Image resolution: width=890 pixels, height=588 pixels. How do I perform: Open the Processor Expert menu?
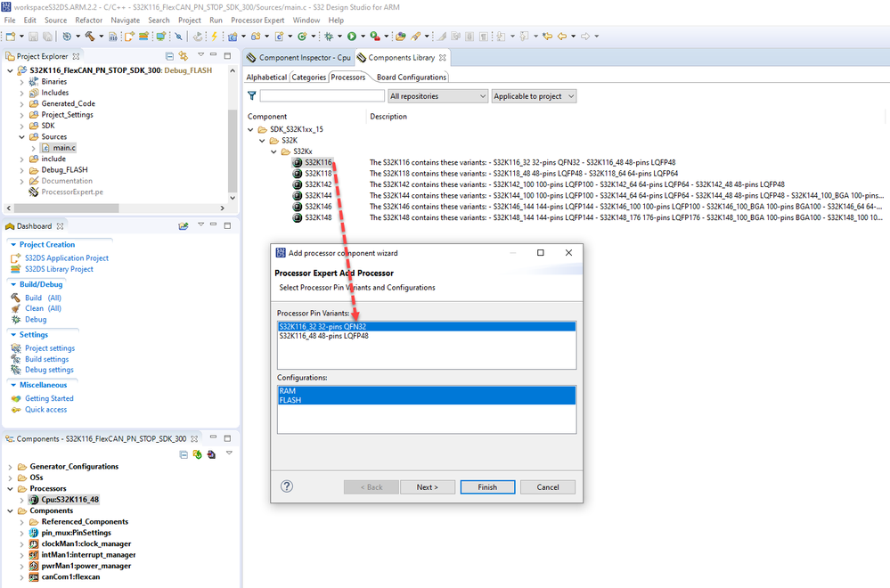pos(257,20)
